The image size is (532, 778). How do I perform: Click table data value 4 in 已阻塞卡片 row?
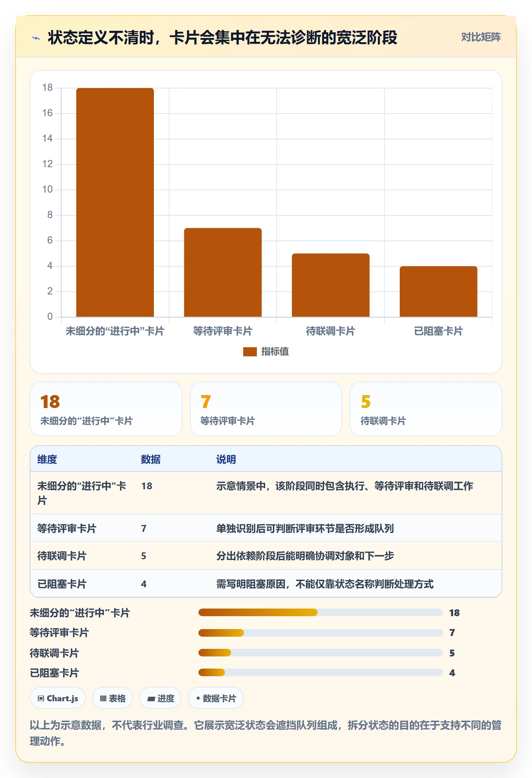click(x=144, y=584)
